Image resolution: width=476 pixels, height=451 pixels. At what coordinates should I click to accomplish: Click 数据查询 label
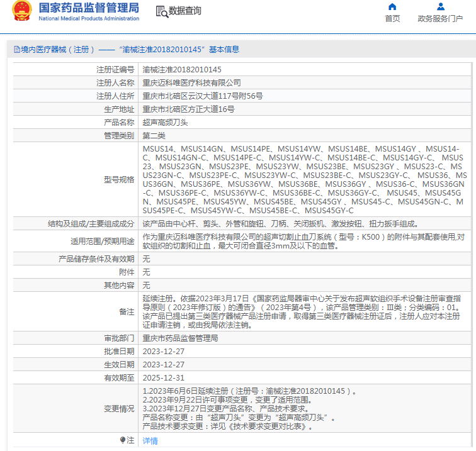pyautogui.click(x=184, y=11)
